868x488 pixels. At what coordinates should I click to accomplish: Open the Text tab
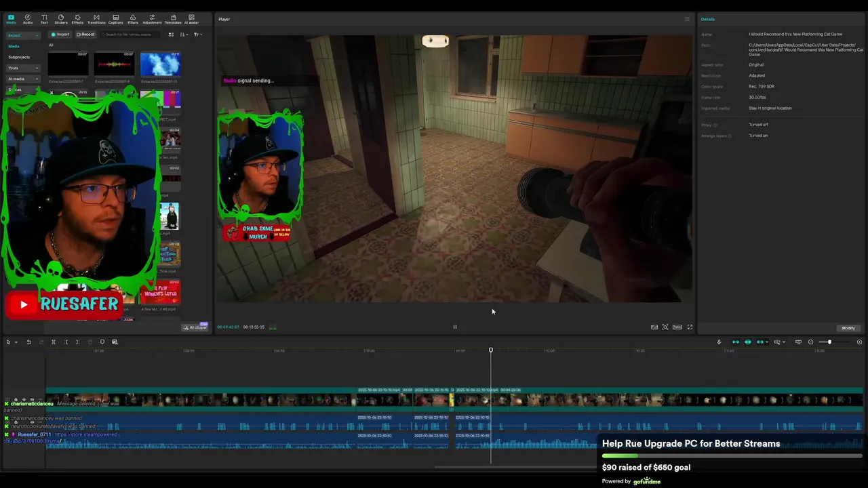tap(44, 19)
